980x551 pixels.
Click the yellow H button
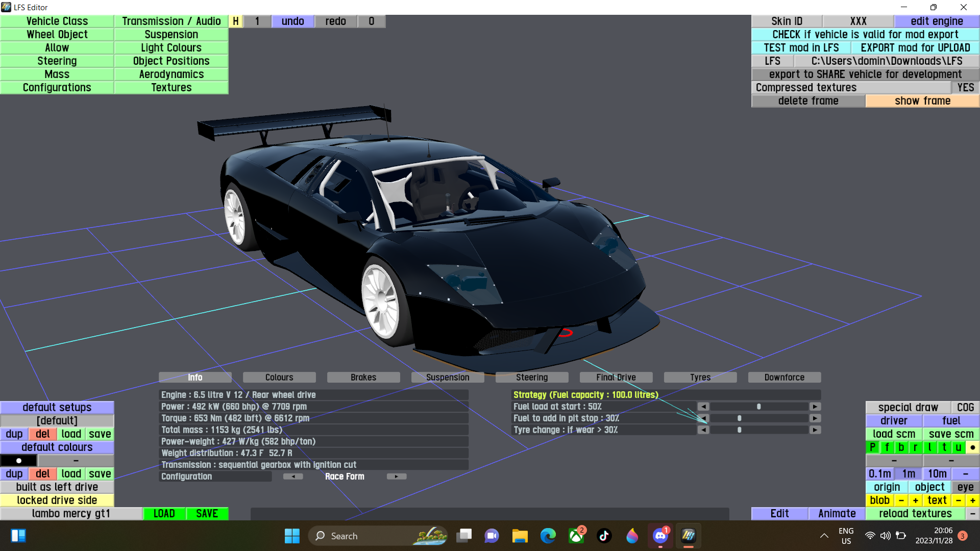point(235,21)
